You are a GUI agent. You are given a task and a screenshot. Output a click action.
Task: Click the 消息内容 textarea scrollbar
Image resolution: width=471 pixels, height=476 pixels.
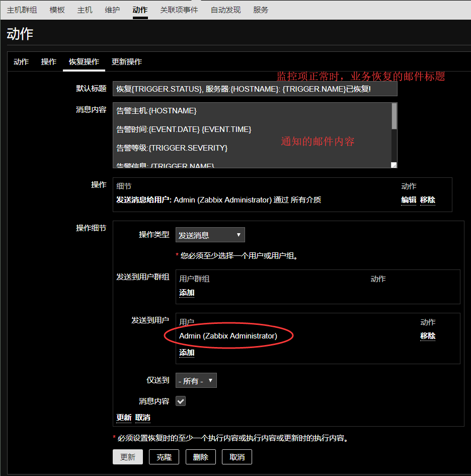click(394, 117)
